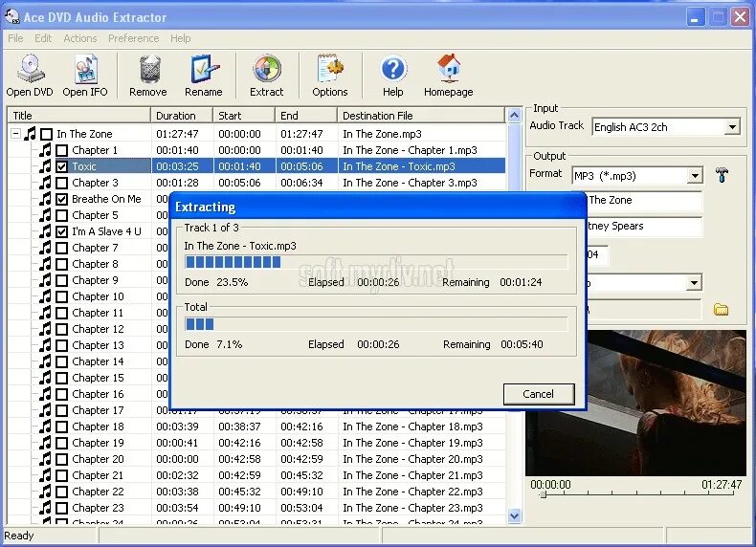Sort by the Destination File column header
Image resolution: width=756 pixels, height=547 pixels.
(x=422, y=116)
